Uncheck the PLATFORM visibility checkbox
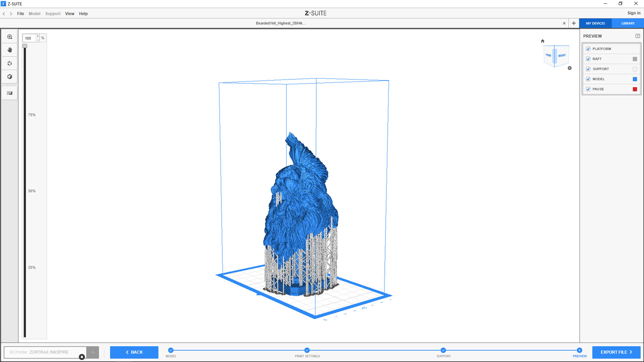 click(x=588, y=49)
